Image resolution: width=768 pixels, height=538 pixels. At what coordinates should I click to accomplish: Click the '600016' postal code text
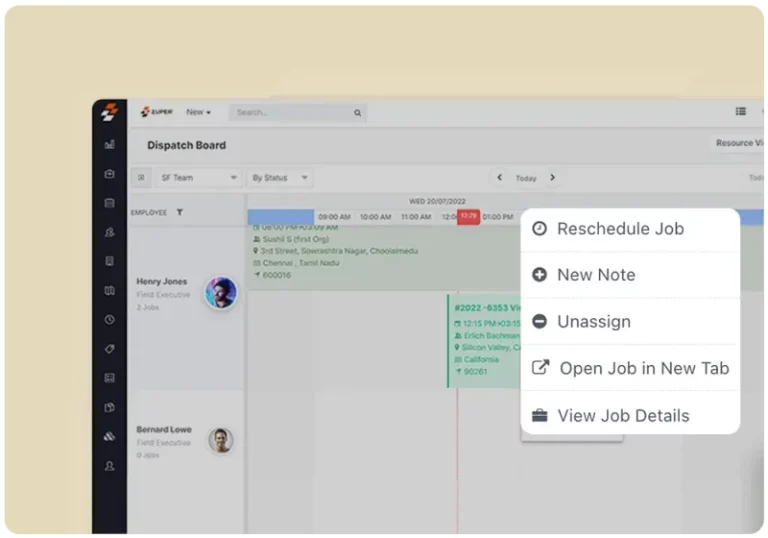pos(277,275)
